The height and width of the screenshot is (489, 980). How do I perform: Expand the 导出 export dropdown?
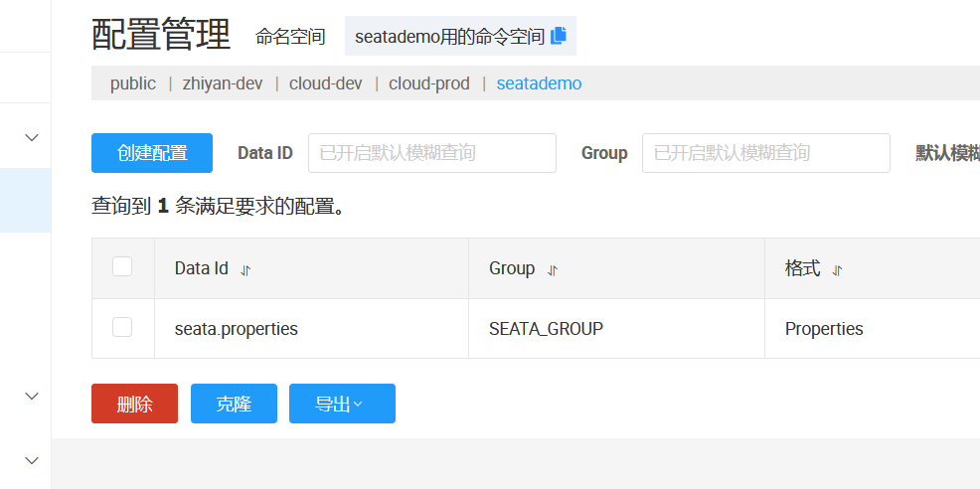tap(342, 404)
